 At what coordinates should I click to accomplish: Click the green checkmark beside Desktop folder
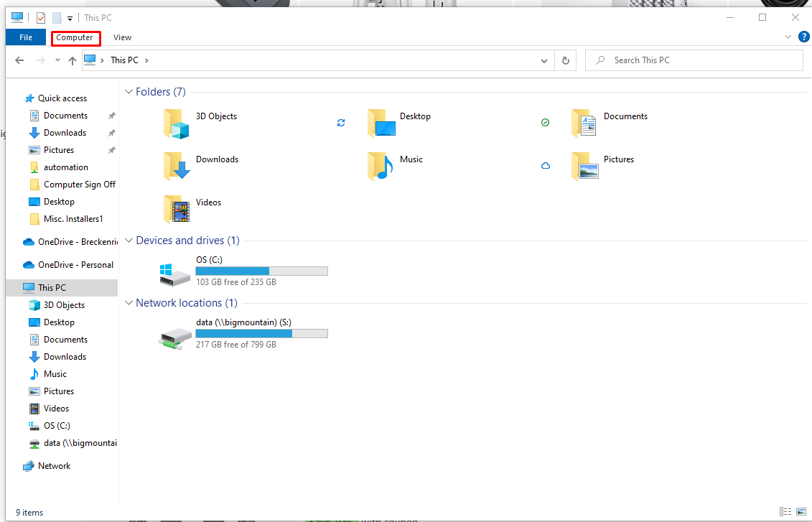point(546,122)
